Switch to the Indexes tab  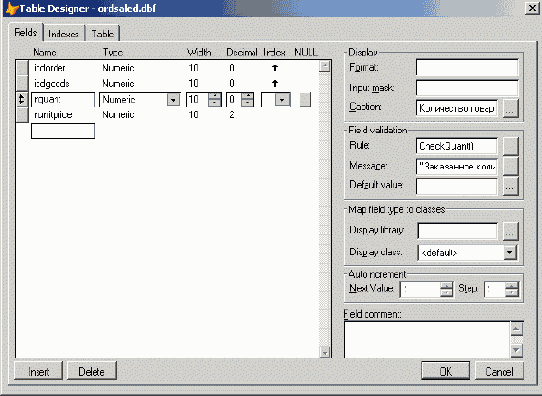64,34
